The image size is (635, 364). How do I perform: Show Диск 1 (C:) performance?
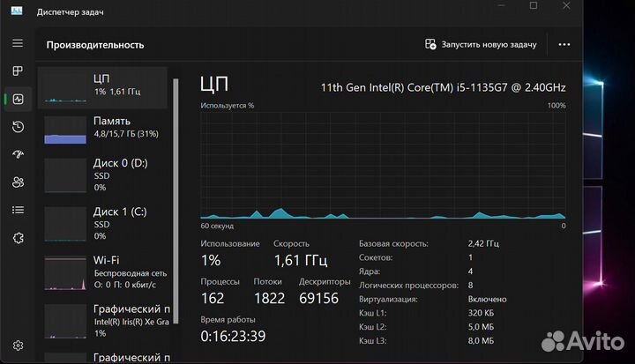click(x=105, y=224)
